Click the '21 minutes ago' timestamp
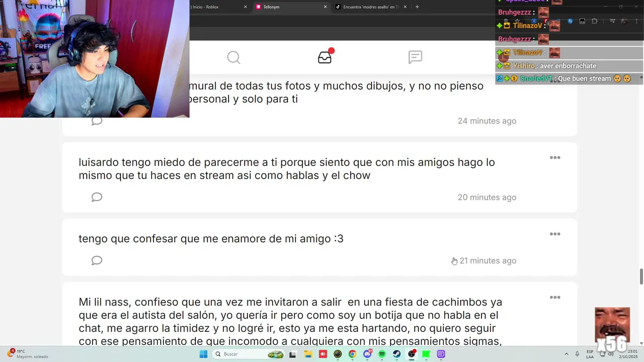This screenshot has width=644, height=362. coord(488,260)
